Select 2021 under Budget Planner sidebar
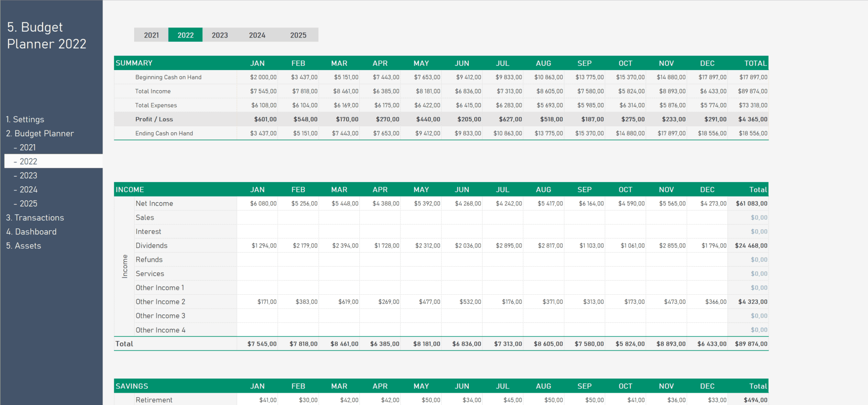Viewport: 868px width, 405px height. tap(27, 147)
